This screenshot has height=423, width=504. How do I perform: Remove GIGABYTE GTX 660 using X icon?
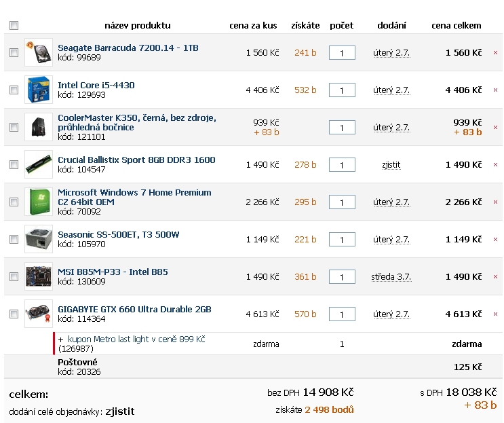coord(495,314)
